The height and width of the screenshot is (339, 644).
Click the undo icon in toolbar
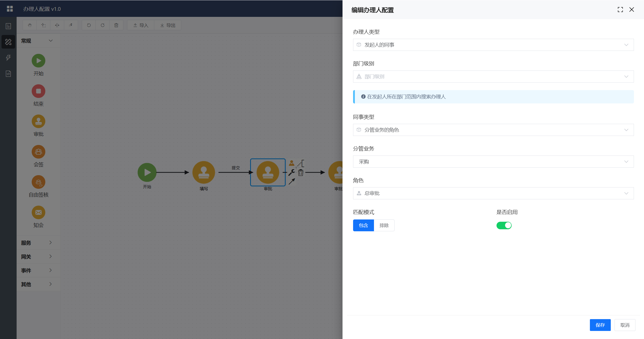point(89,25)
